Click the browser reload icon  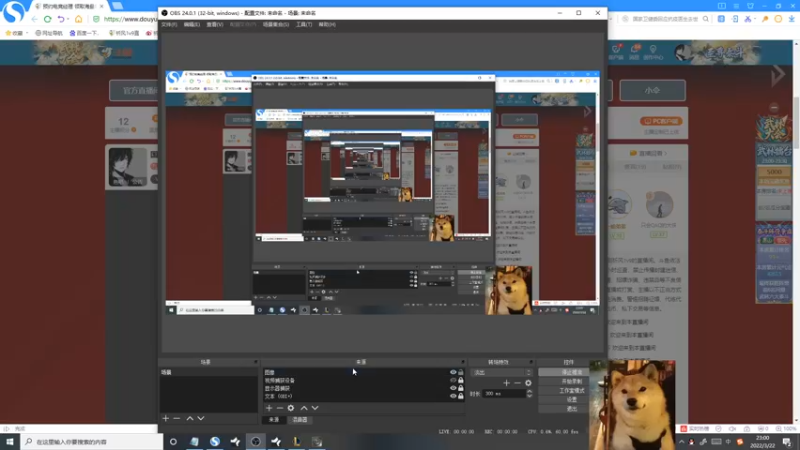[47, 19]
